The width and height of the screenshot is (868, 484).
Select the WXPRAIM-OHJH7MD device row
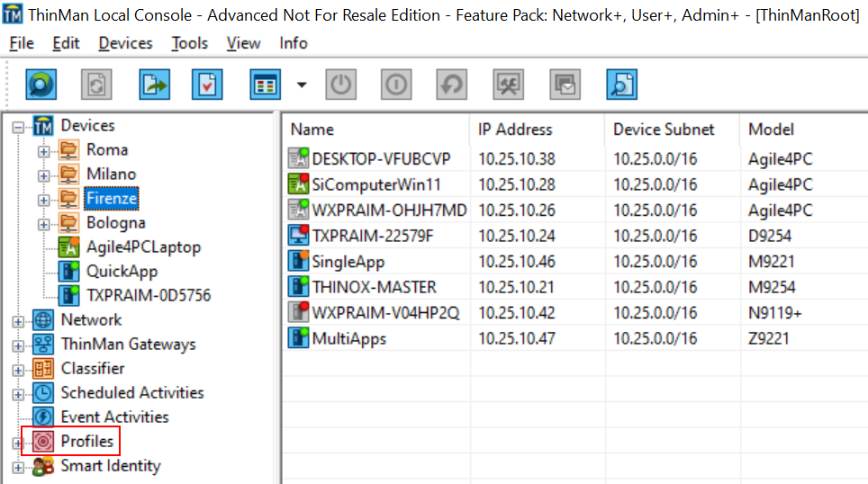[x=575, y=211]
